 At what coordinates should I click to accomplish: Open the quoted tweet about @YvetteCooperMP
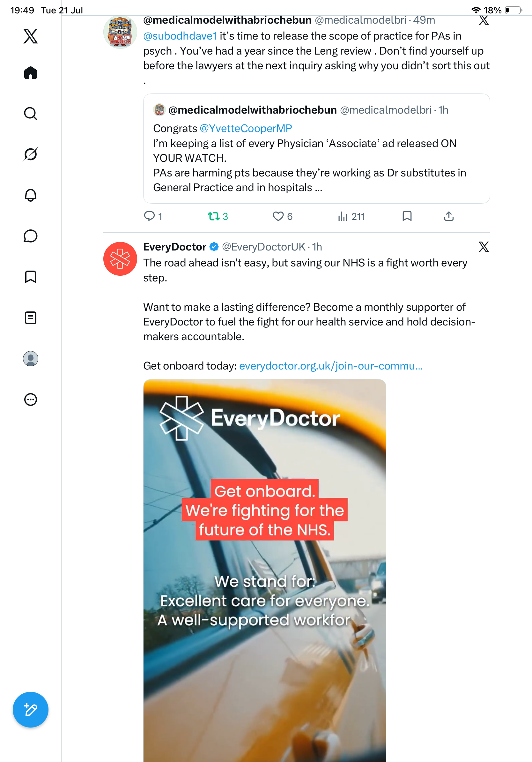(316, 148)
